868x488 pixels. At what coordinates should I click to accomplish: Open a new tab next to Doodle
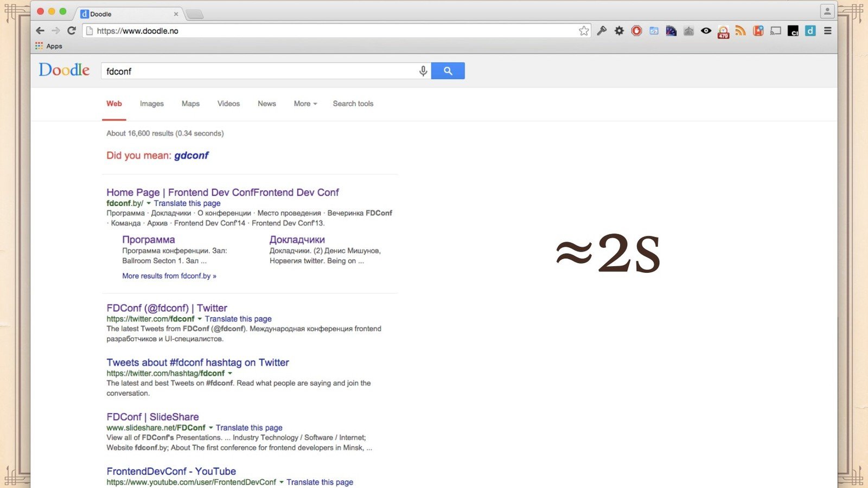pyautogui.click(x=194, y=14)
